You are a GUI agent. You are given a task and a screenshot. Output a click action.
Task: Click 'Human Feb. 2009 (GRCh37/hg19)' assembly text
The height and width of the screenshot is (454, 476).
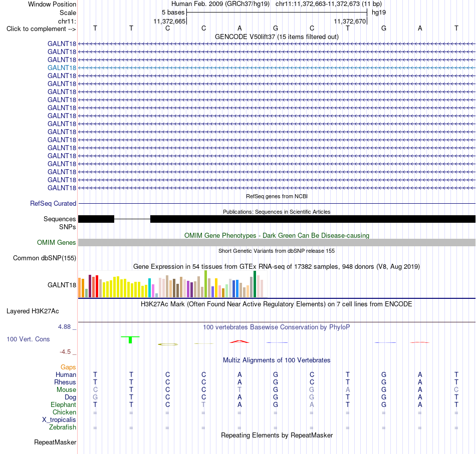click(x=220, y=4)
